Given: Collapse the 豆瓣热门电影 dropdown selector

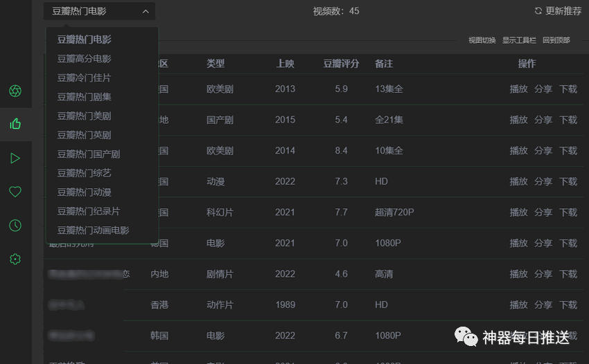Looking at the screenshot, I should (x=99, y=11).
